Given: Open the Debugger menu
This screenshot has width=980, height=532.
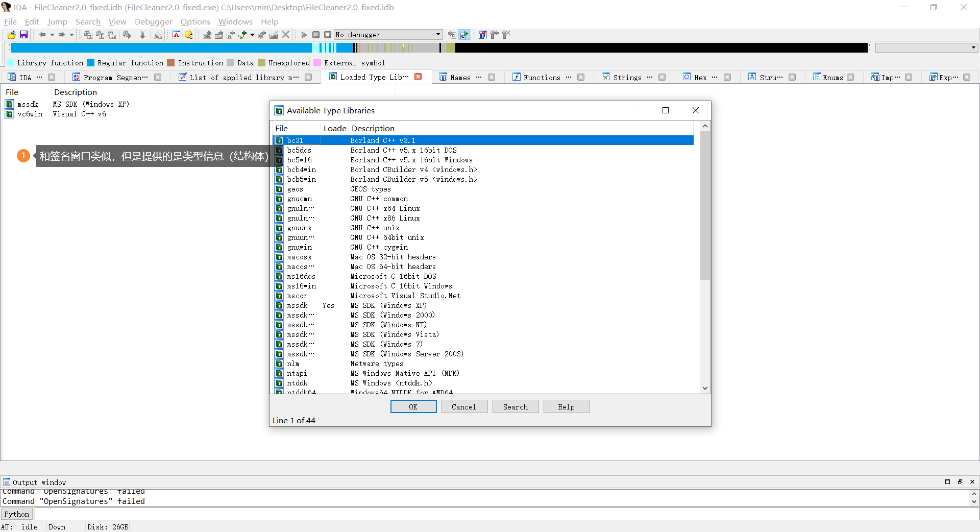Looking at the screenshot, I should click(153, 21).
